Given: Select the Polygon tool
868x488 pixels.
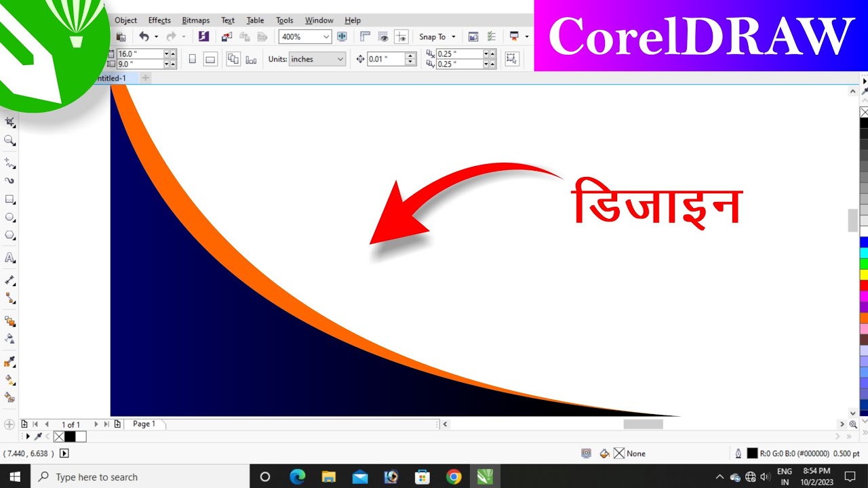Looking at the screenshot, I should (10, 235).
